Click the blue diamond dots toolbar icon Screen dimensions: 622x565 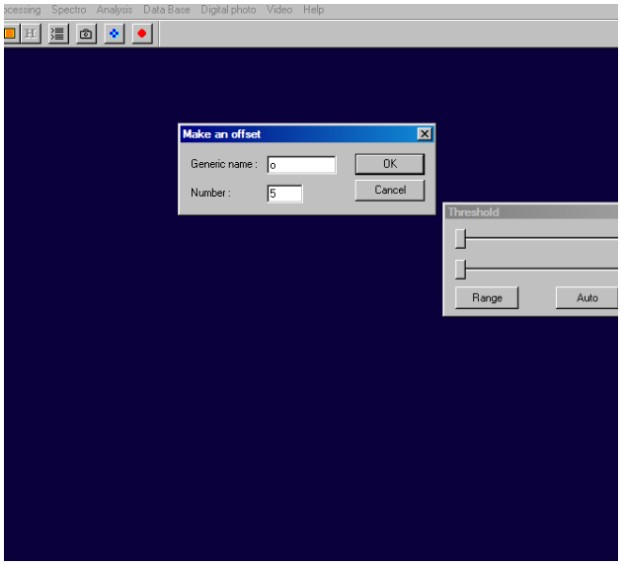114,33
